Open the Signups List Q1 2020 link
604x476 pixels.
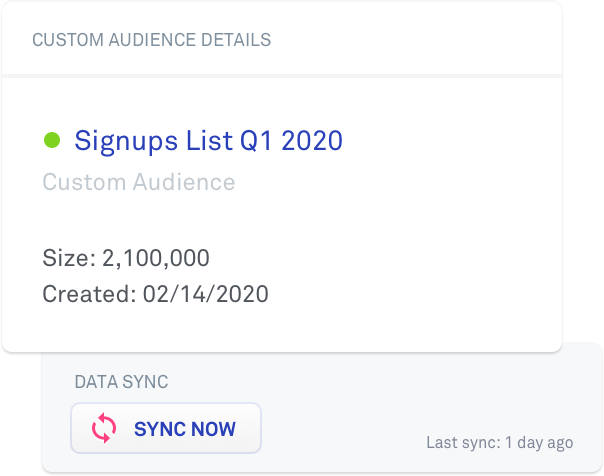208,141
